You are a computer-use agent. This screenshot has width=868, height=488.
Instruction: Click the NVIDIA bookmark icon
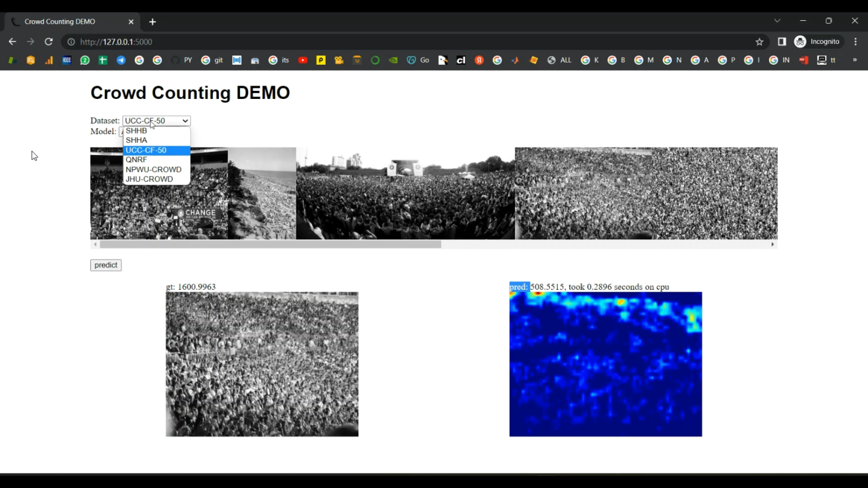tap(393, 60)
